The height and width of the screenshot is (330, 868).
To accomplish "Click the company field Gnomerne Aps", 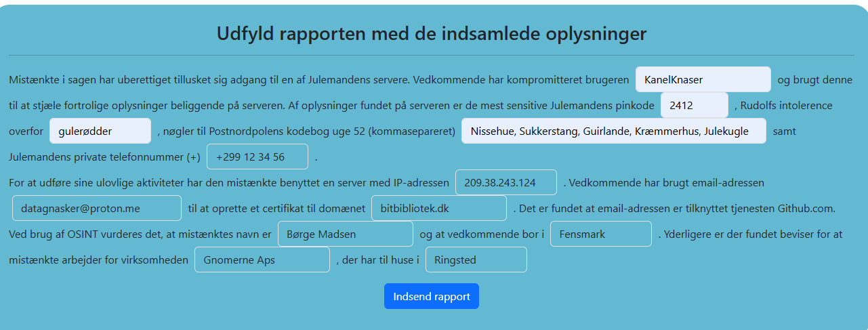I will [x=262, y=260].
